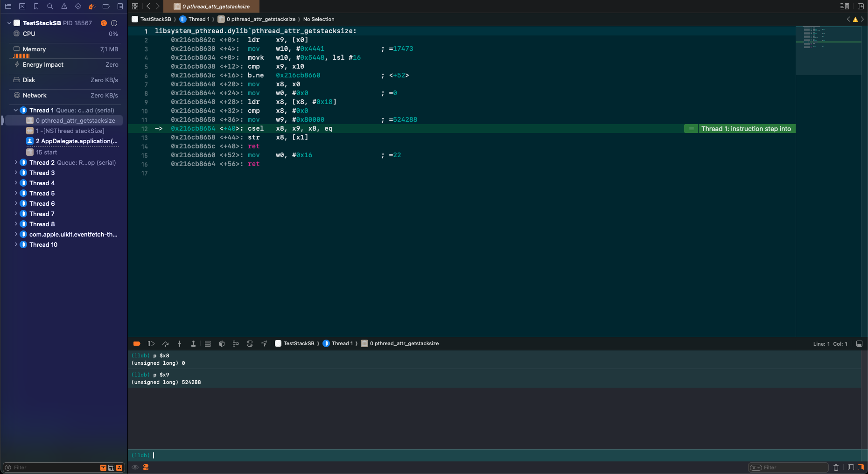Step out of the current function
868x474 pixels.
tap(193, 343)
